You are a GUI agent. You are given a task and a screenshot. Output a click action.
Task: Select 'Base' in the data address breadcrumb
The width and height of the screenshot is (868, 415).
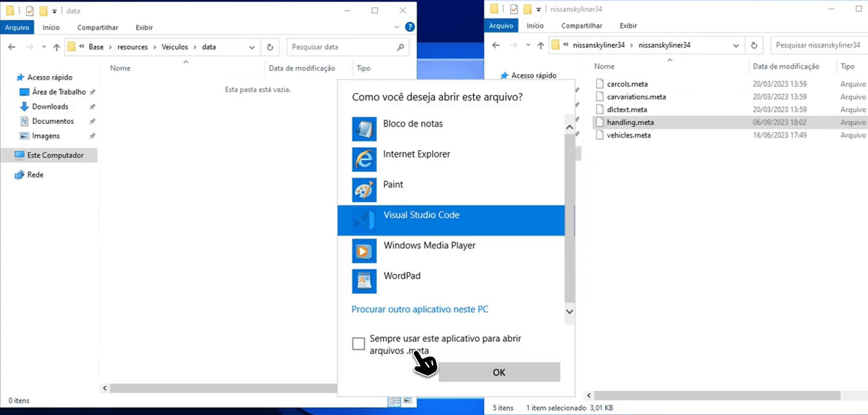(96, 47)
